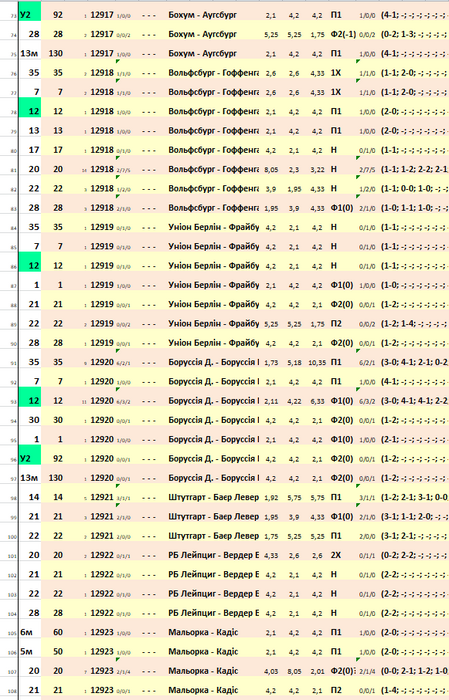
Task: Select row header 81
Action: click(x=12, y=170)
